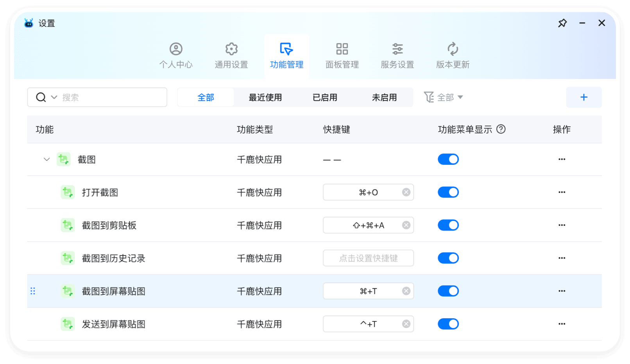Open the 面板管理 tab
The height and width of the screenshot is (364, 630).
tap(342, 56)
